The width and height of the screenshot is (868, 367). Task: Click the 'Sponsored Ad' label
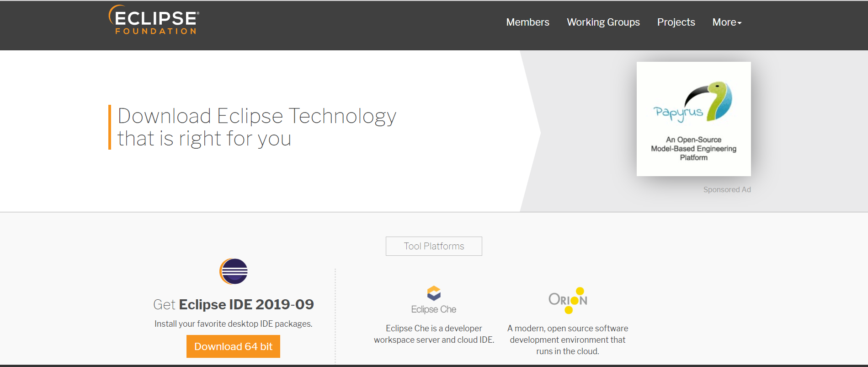tap(727, 189)
